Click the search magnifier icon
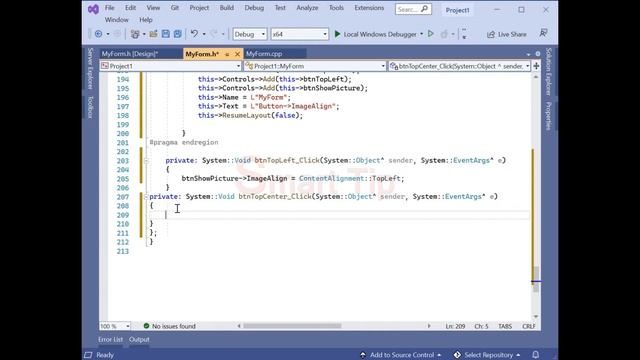The height and width of the screenshot is (360, 640). point(424,9)
